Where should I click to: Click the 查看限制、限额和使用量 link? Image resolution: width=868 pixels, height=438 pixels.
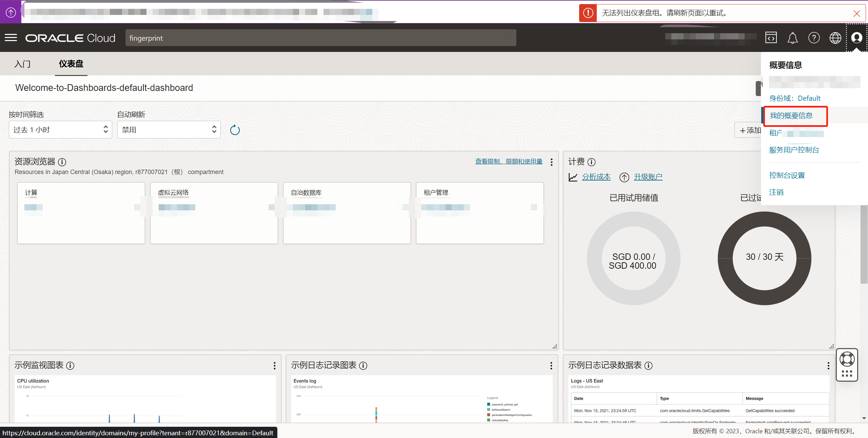[509, 161]
